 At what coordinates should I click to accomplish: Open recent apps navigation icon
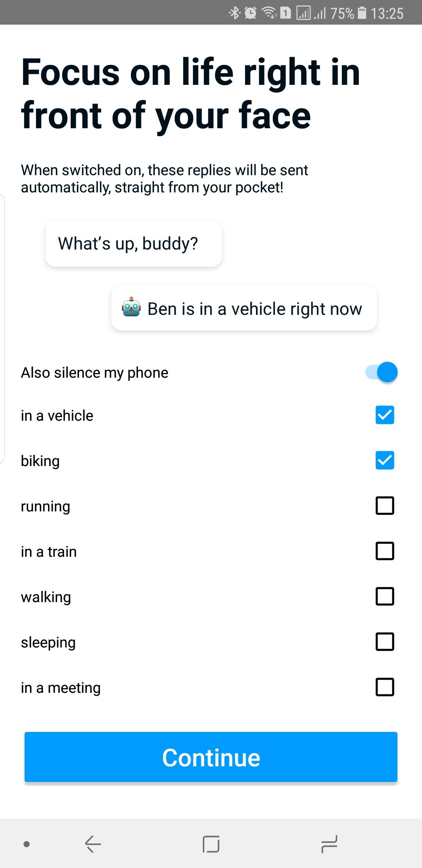tap(329, 844)
